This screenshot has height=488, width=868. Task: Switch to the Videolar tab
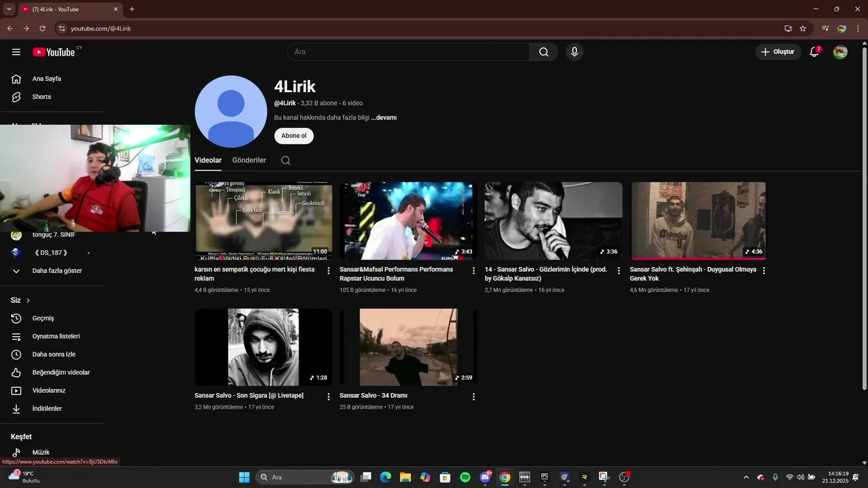(208, 161)
